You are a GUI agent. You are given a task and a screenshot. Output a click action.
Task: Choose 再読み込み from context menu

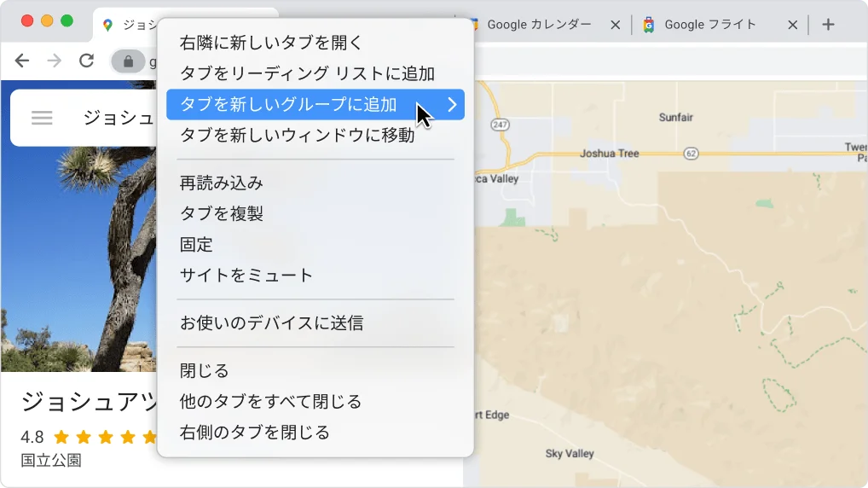pyautogui.click(x=315, y=183)
